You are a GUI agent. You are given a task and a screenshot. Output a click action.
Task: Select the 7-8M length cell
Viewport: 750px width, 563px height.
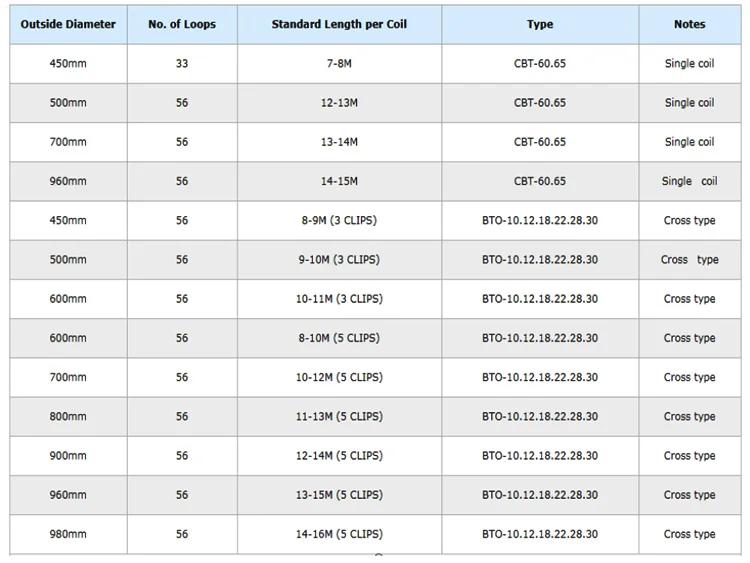339,64
